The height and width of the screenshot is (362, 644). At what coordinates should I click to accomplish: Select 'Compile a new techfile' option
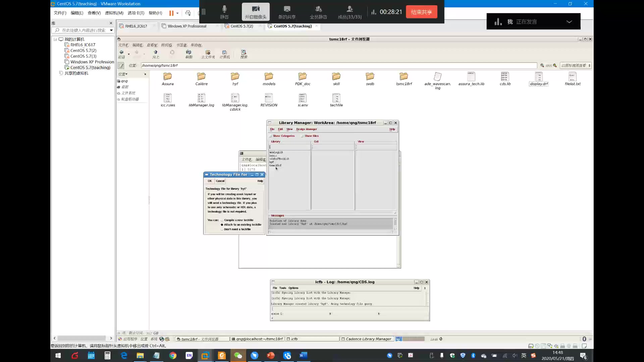222,221
